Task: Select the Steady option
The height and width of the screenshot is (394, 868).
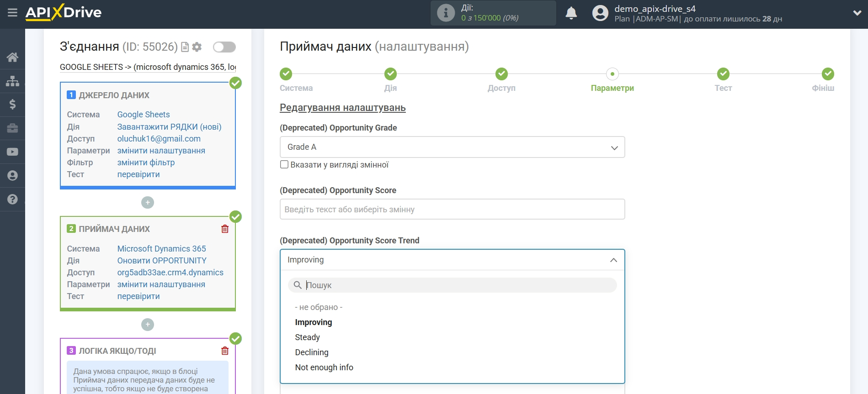Action: (x=308, y=337)
